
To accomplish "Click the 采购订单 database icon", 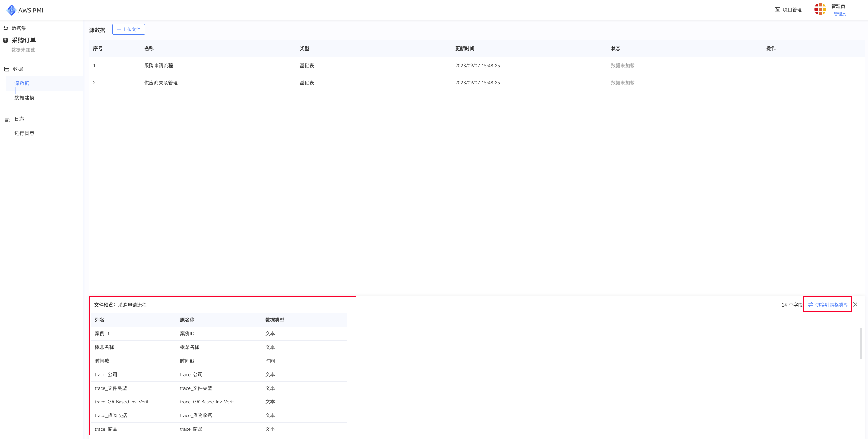I will (x=5, y=40).
